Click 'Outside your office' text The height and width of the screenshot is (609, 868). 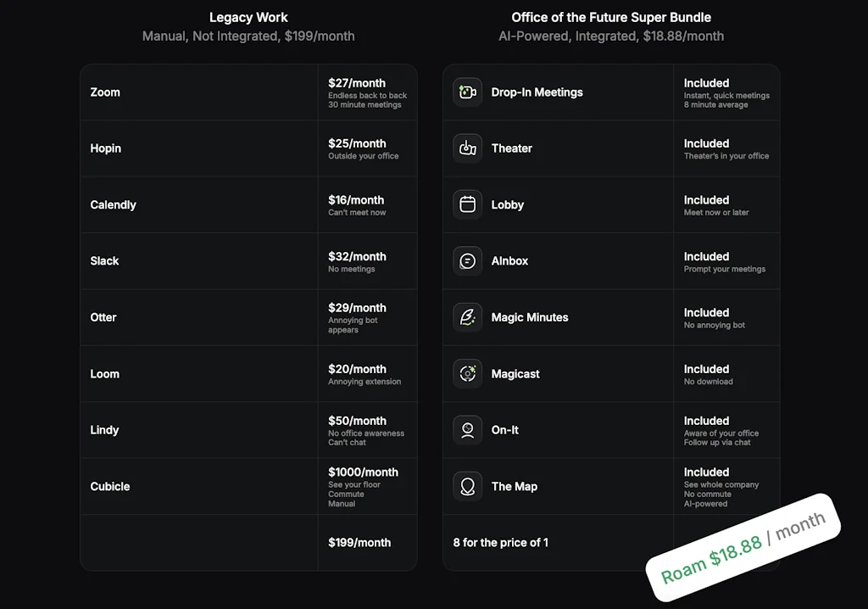(363, 156)
